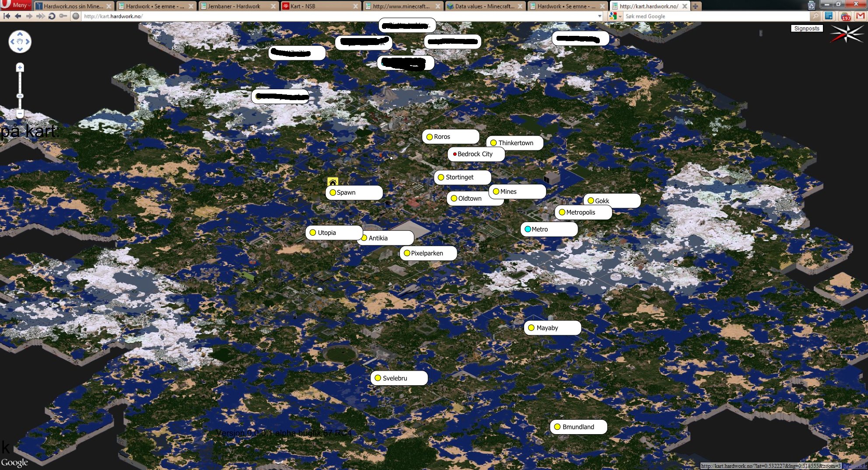This screenshot has height=470, width=868.
Task: Close the Jernbaner - Hardwork tab
Action: (x=273, y=6)
